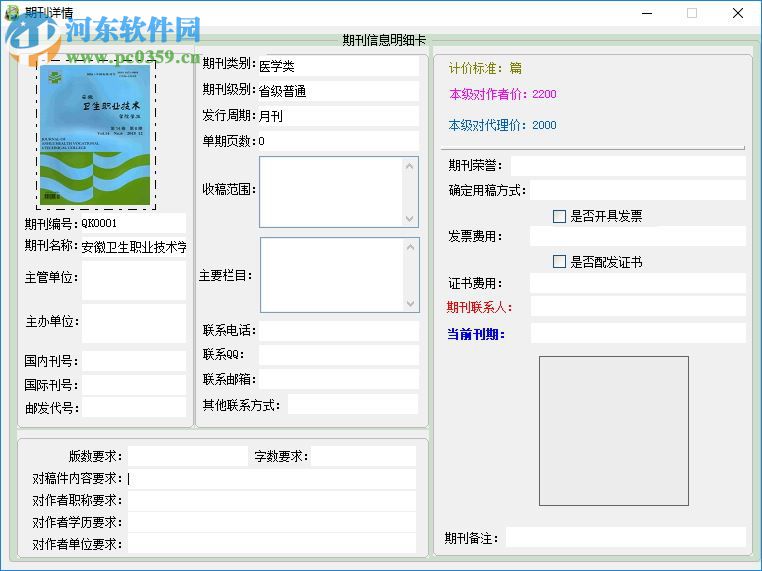Click the 发行周期 field showing 月刊
The image size is (762, 571).
pos(338,116)
